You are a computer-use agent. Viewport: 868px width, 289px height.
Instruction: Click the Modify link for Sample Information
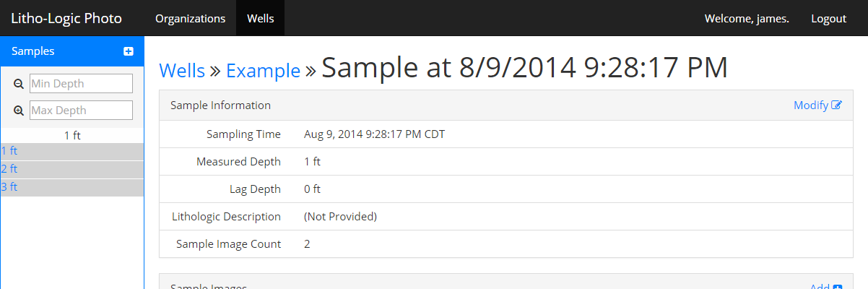click(x=810, y=105)
